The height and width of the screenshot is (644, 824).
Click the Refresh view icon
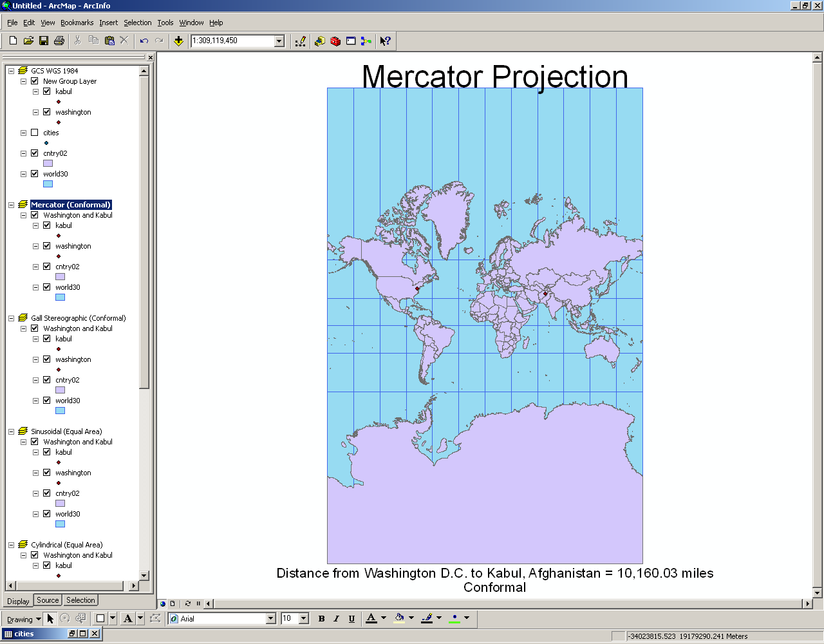187,603
